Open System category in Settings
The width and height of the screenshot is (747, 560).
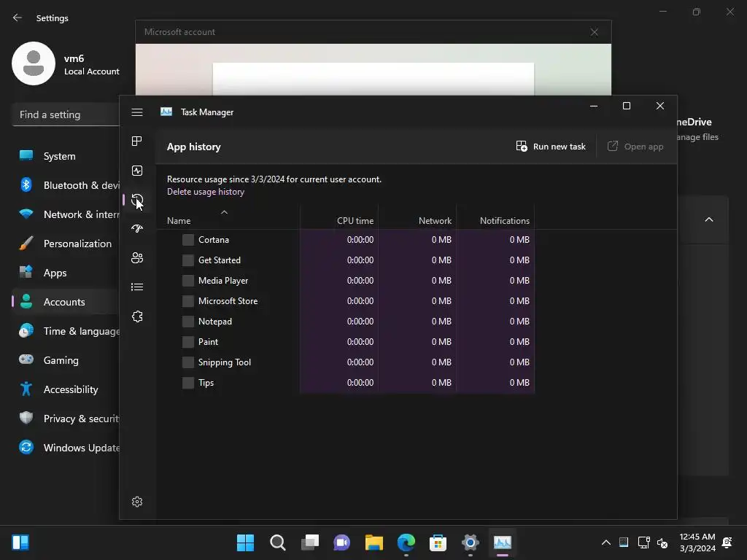[66, 156]
